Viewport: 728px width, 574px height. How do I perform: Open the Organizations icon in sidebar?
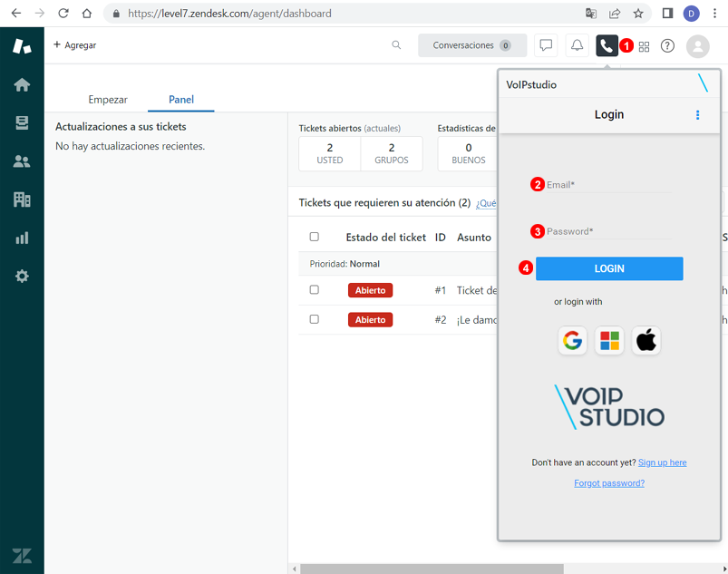[x=22, y=199]
